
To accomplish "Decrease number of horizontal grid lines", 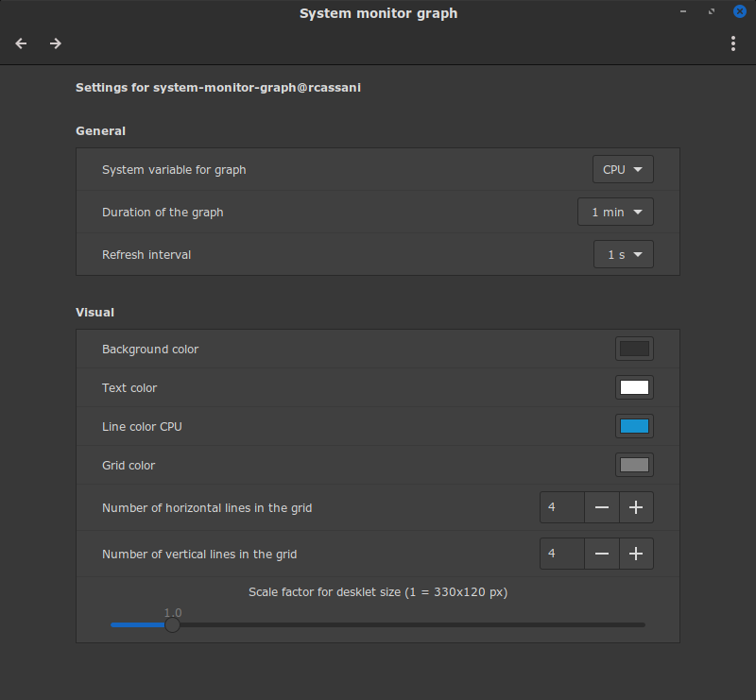I will click(602, 507).
